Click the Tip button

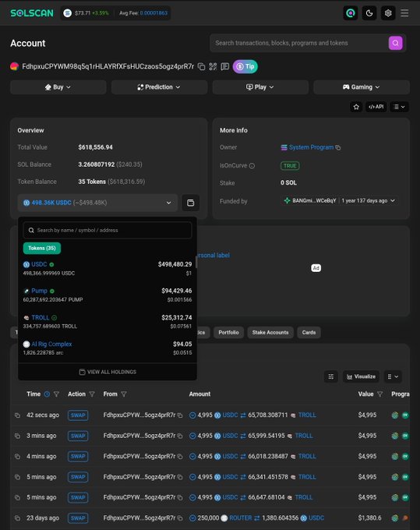tap(245, 66)
